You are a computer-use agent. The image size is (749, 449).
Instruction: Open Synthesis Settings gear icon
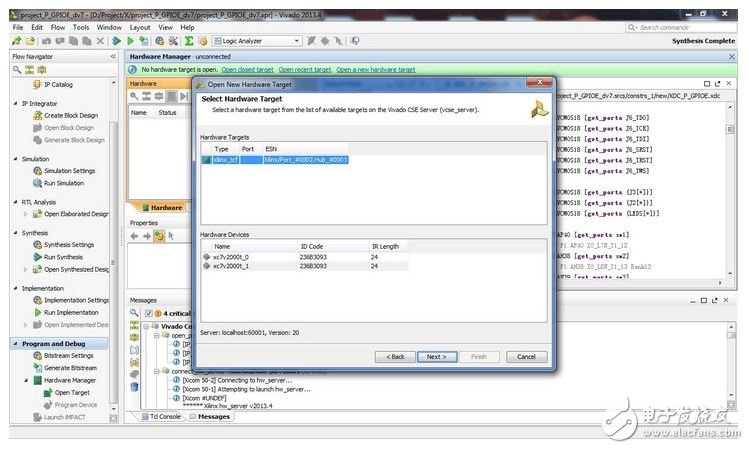[x=37, y=245]
